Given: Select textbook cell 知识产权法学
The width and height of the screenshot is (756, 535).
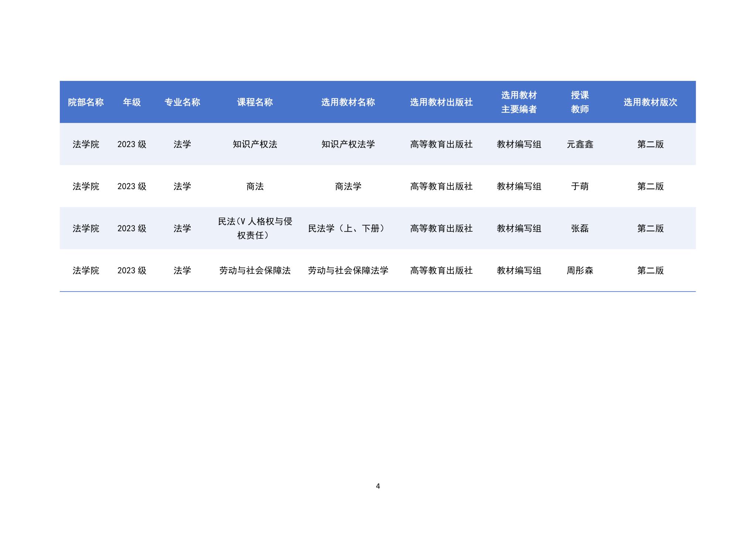Looking at the screenshot, I should (348, 144).
